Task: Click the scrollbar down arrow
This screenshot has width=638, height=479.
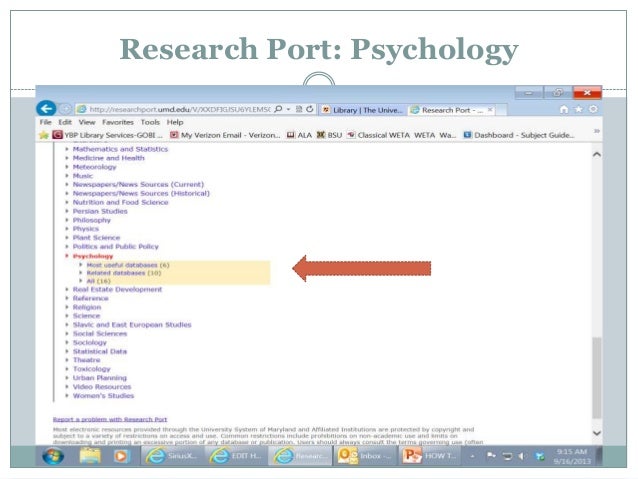Action: pos(596,433)
